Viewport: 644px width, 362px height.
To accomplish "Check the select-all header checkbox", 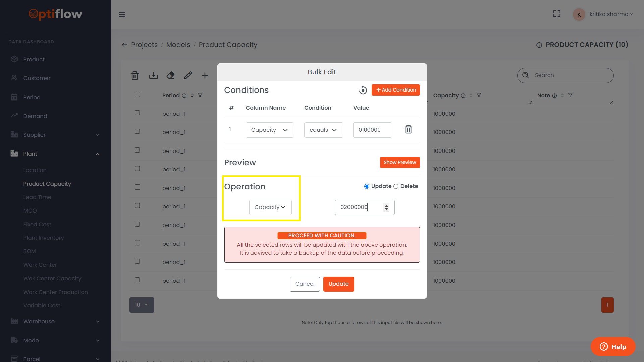I will [137, 94].
